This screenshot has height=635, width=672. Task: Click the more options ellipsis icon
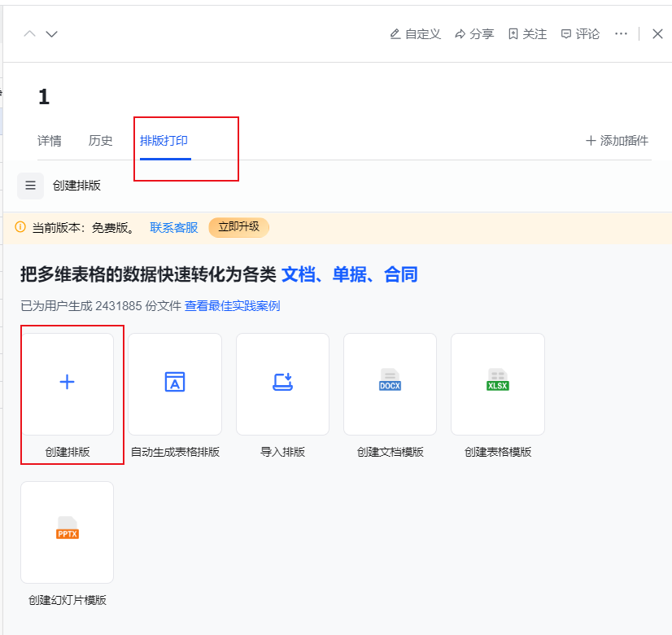[621, 34]
